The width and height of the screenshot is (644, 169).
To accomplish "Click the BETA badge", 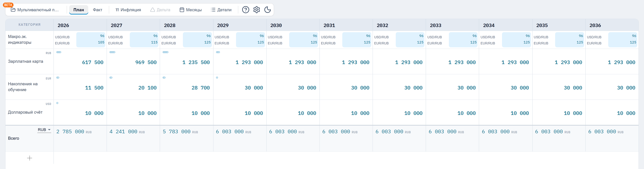I will 8,5.
